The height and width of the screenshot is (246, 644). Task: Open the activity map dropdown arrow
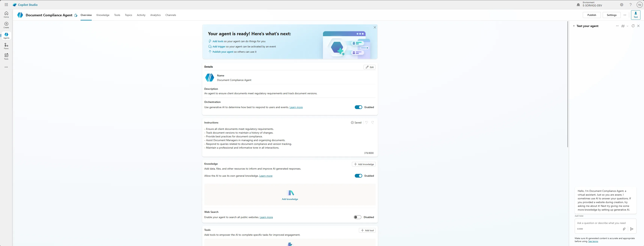click(627, 26)
